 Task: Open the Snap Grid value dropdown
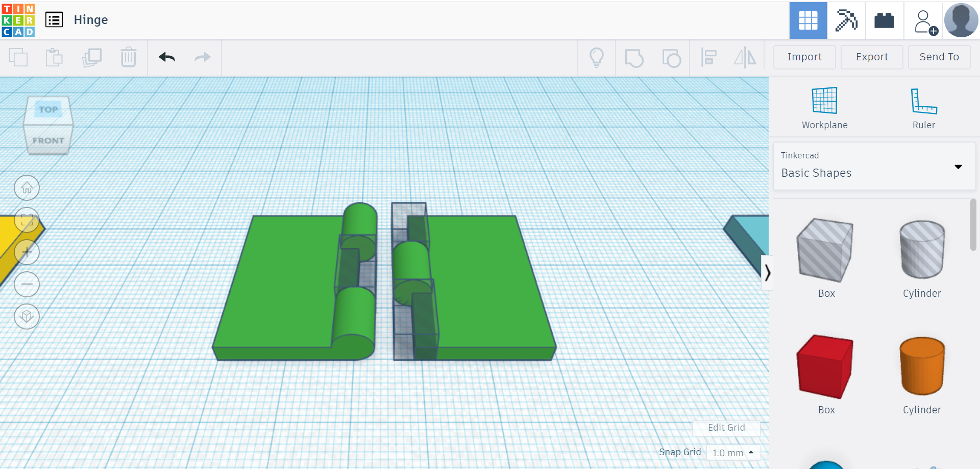tap(733, 452)
